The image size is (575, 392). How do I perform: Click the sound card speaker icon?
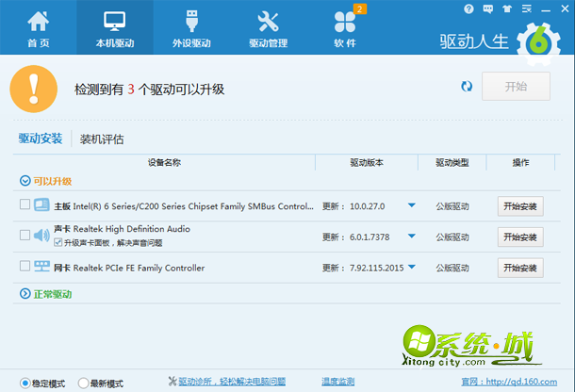pos(41,236)
